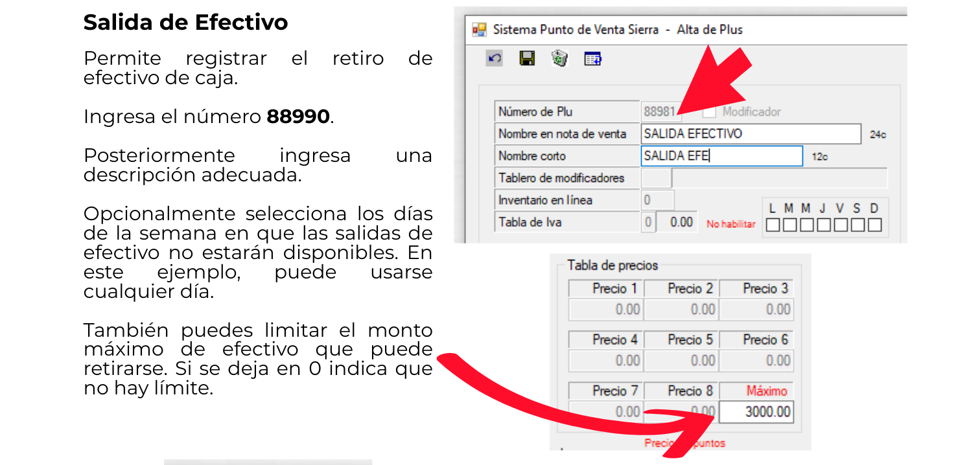This screenshot has height=465, width=980.
Task: Select the Número de Plu field
Action: [660, 112]
